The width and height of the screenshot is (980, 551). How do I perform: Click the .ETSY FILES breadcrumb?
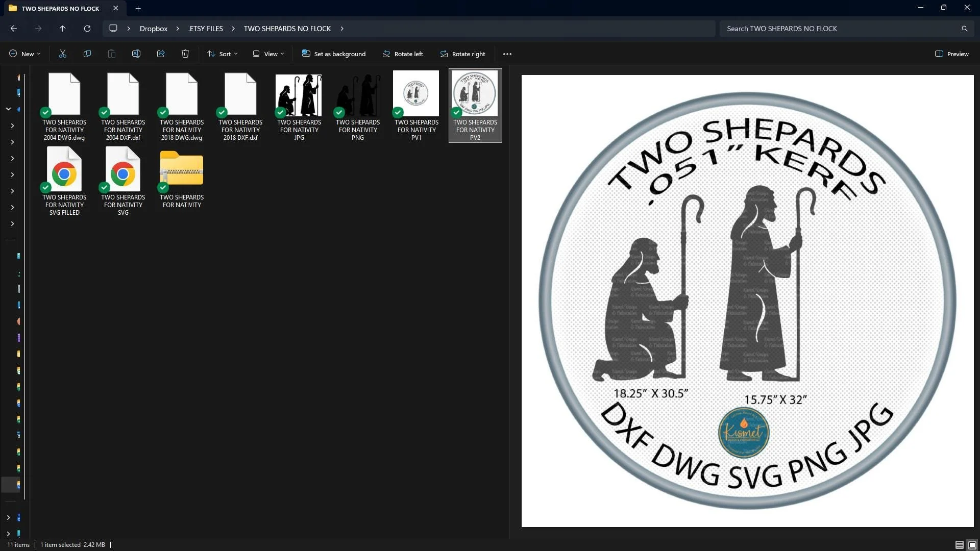pos(206,29)
